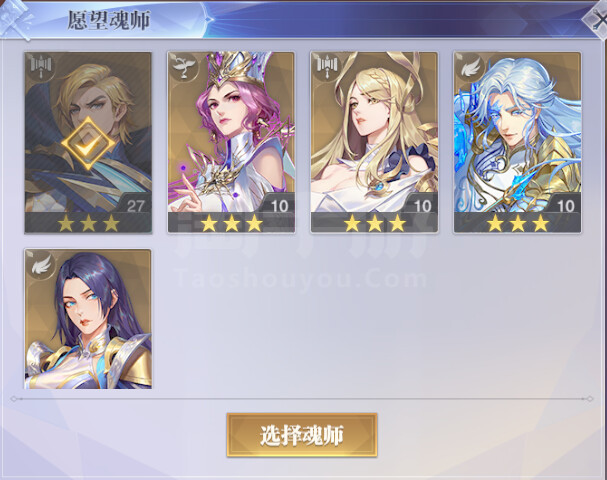Click the 选择魂师 confirm button
607x480 pixels.
click(x=302, y=435)
